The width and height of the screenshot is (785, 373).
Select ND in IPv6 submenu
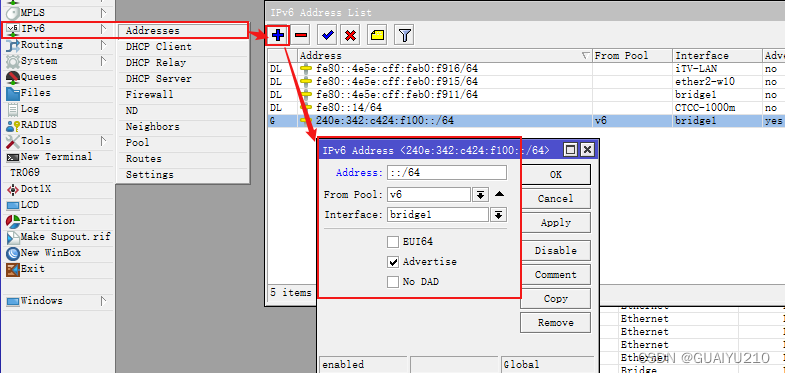[x=183, y=111]
